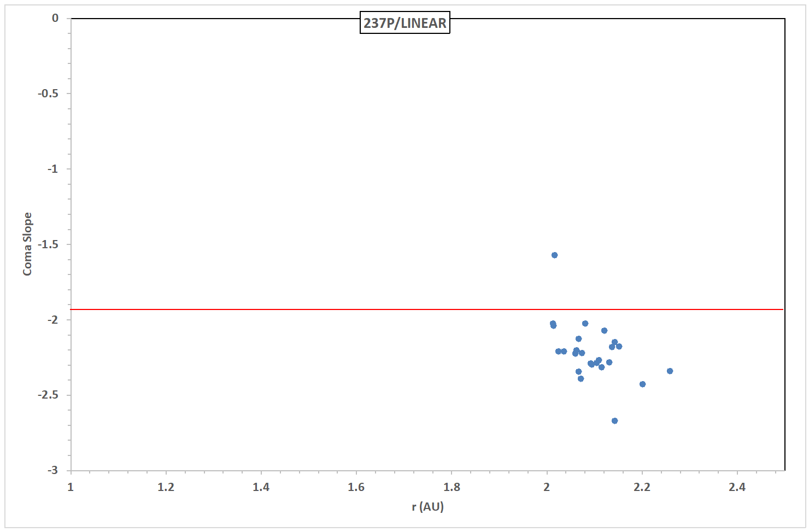Click y-axis label -2.5
The image size is (809, 532).
(48, 395)
